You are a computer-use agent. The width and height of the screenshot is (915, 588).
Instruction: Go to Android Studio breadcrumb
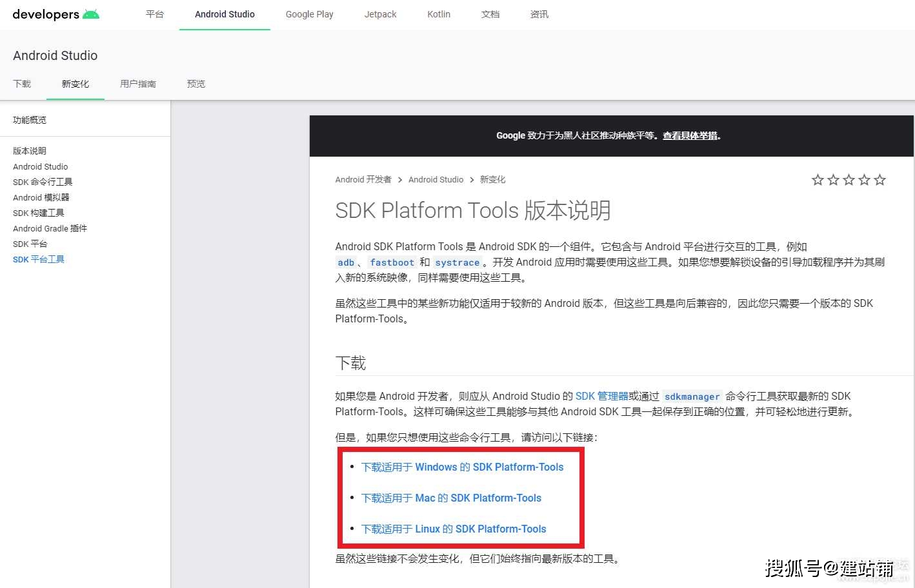pyautogui.click(x=436, y=180)
